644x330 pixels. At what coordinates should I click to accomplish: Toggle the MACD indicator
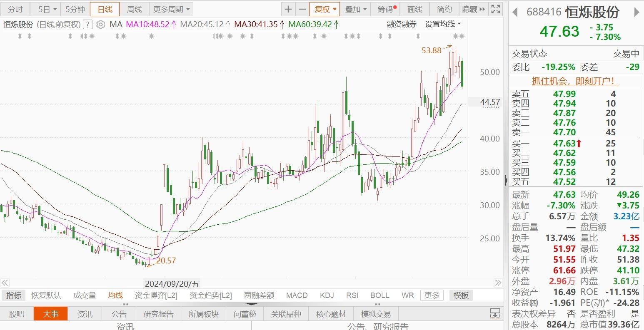[x=297, y=295]
